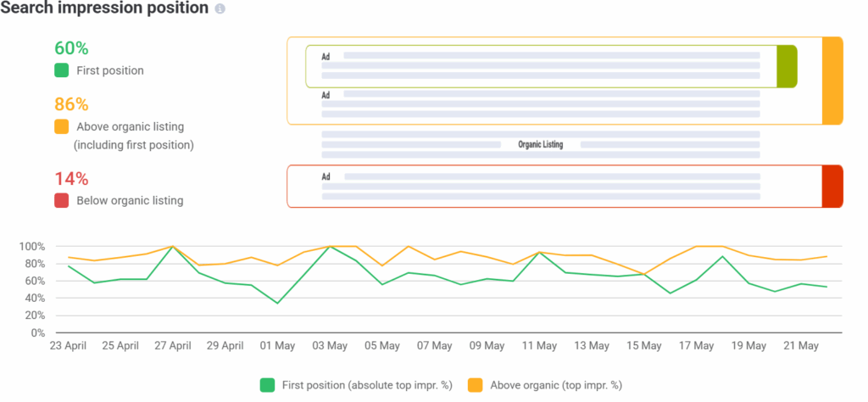Click the orange bar of top ads diagram
The image size is (868, 402).
[x=832, y=81]
